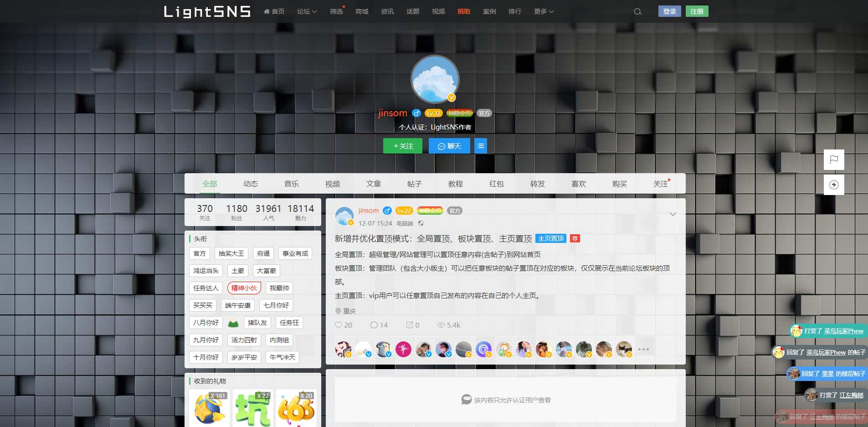Like jinsom's pinned post via the heart icon
The image size is (868, 427).
(x=338, y=325)
